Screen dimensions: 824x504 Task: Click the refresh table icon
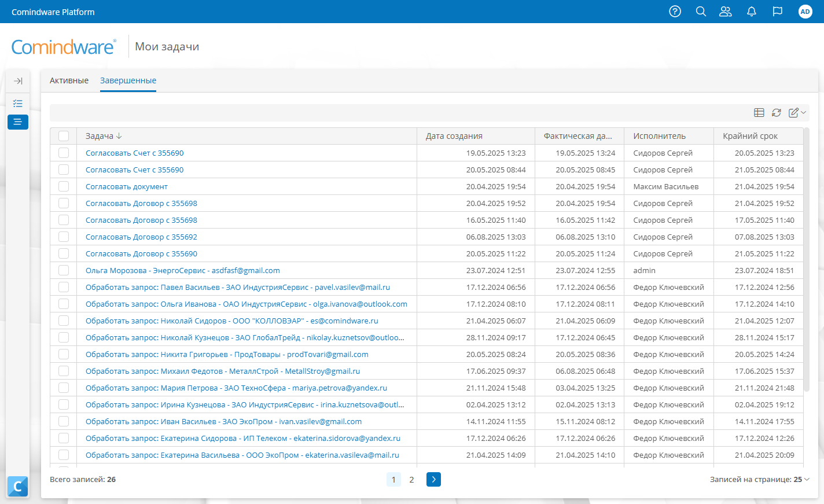(777, 113)
